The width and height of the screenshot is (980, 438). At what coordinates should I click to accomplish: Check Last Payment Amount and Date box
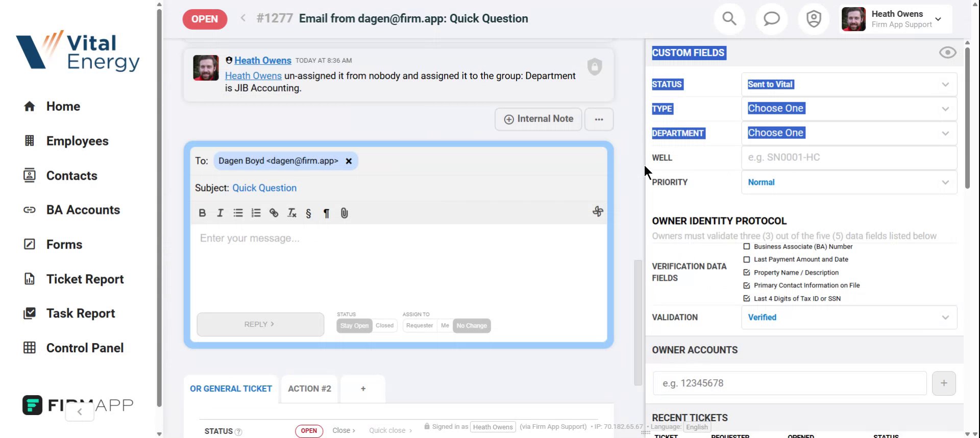click(747, 259)
